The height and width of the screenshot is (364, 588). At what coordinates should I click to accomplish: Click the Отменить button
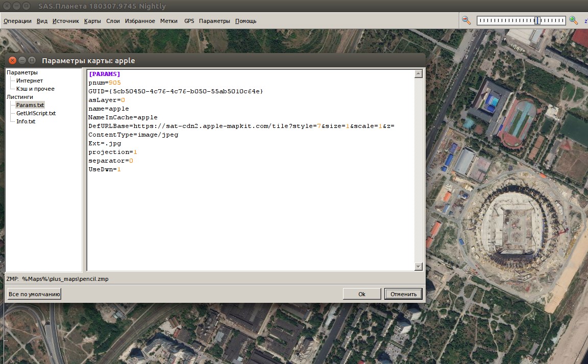[x=403, y=294]
